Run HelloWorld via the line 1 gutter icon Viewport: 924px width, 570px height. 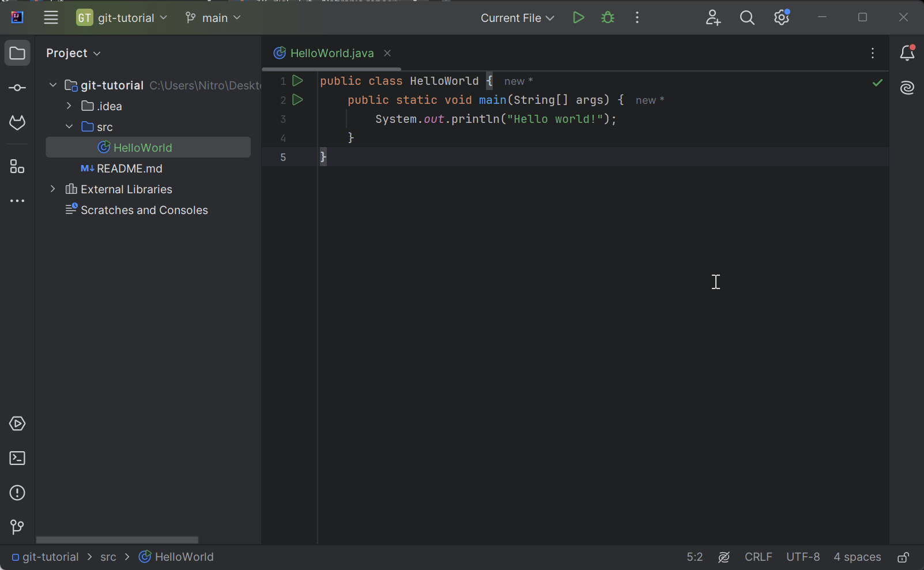click(x=297, y=81)
